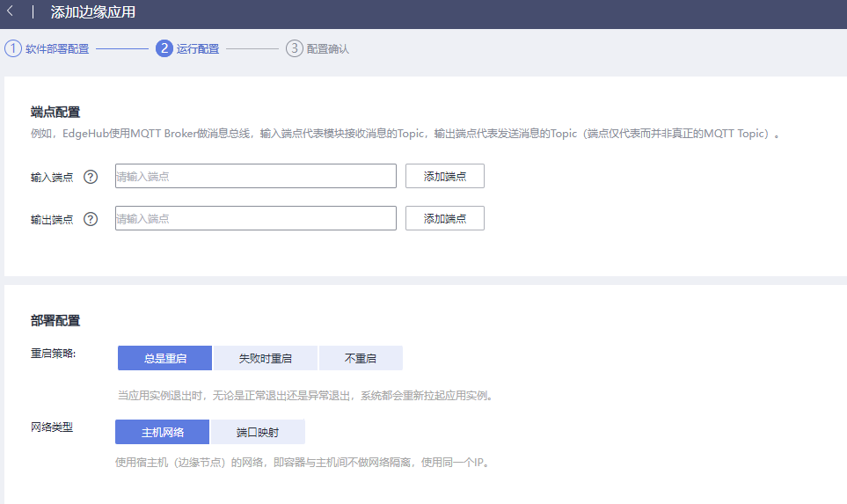The height and width of the screenshot is (504, 847).
Task: Click 添加端点 button for output endpoint
Action: tap(445, 218)
